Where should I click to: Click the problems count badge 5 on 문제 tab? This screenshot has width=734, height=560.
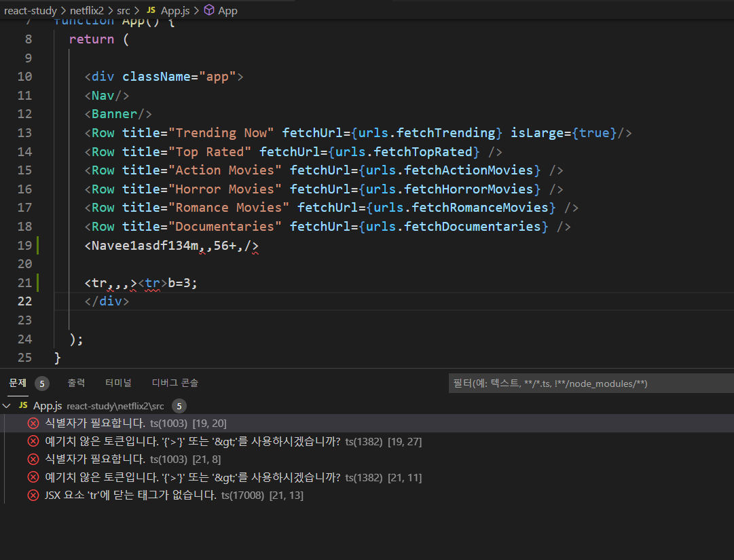[x=41, y=384]
